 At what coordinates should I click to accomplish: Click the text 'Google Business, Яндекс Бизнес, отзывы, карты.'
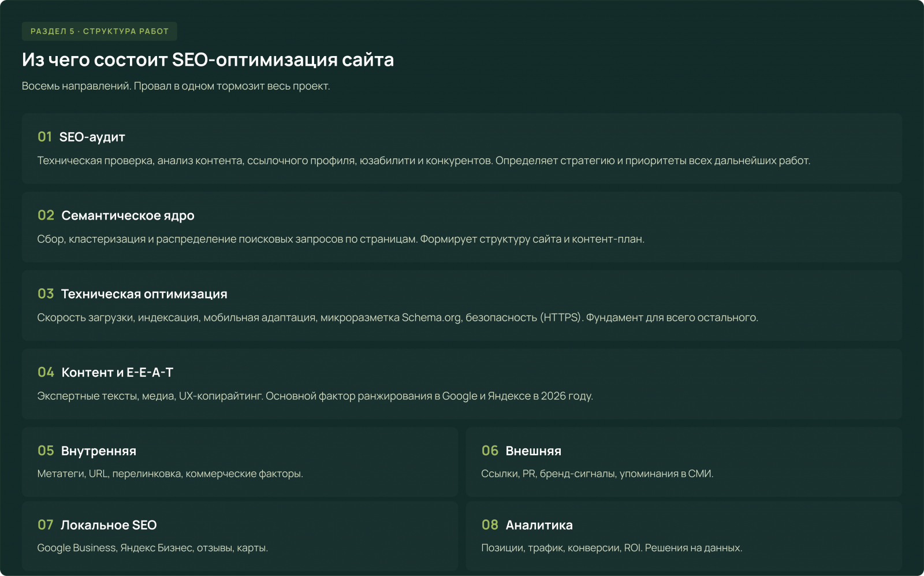point(152,548)
